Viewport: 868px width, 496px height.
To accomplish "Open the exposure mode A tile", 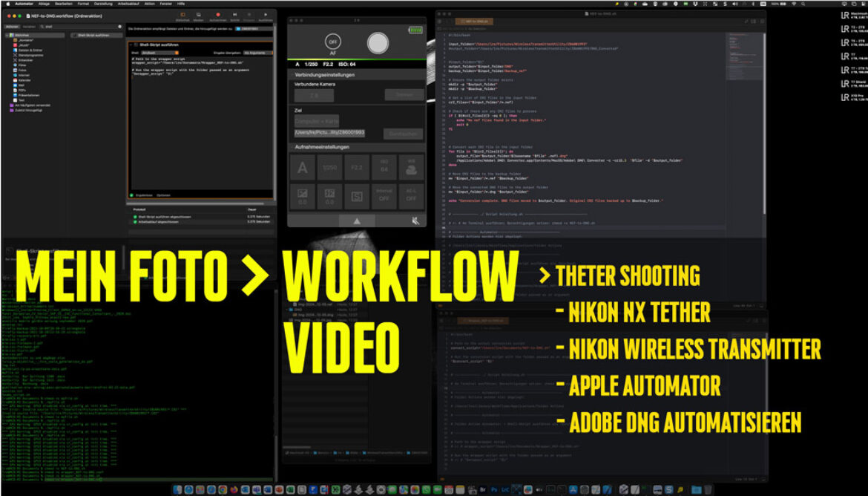I will (x=302, y=168).
